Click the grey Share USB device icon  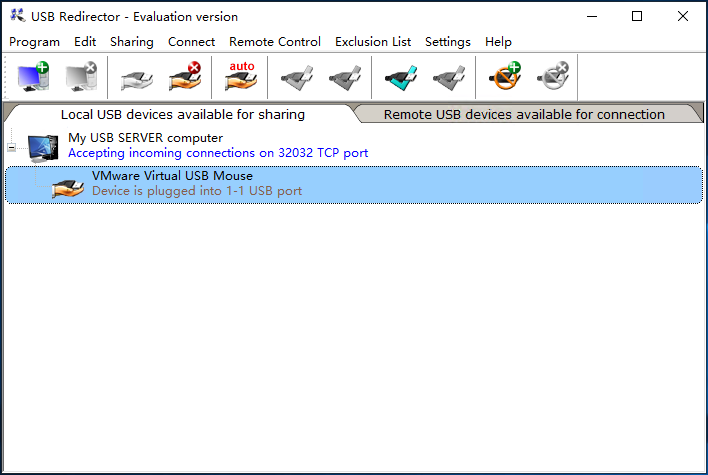137,79
